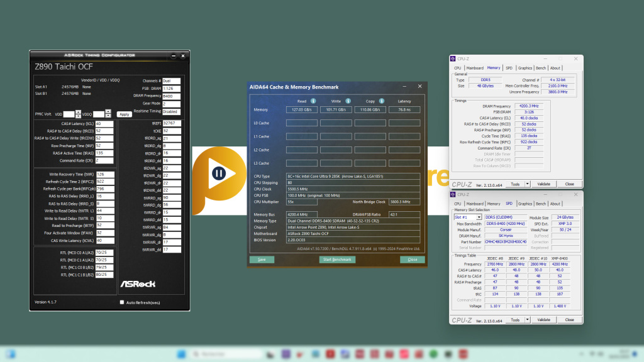Enable the Auto Refresh(sec) checkbox
The width and height of the screenshot is (644, 362).
point(122,302)
